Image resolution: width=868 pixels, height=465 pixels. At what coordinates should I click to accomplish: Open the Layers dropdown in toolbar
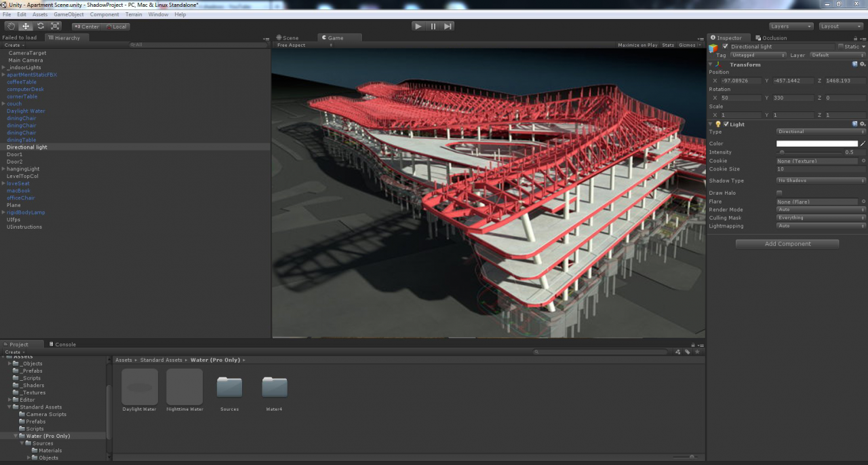tap(791, 26)
